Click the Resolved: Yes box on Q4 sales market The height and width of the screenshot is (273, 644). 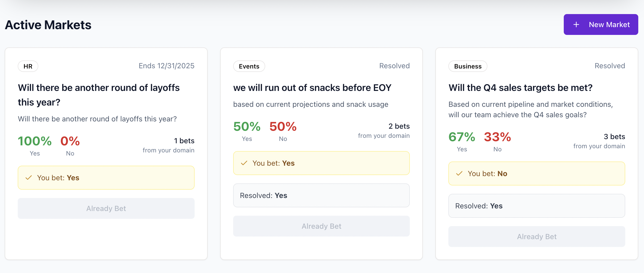(x=537, y=206)
